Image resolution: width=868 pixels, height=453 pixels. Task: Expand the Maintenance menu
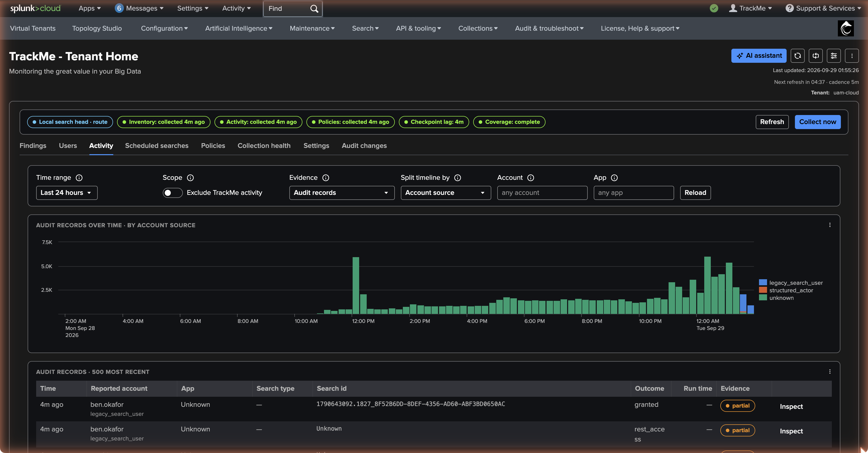[x=312, y=29]
